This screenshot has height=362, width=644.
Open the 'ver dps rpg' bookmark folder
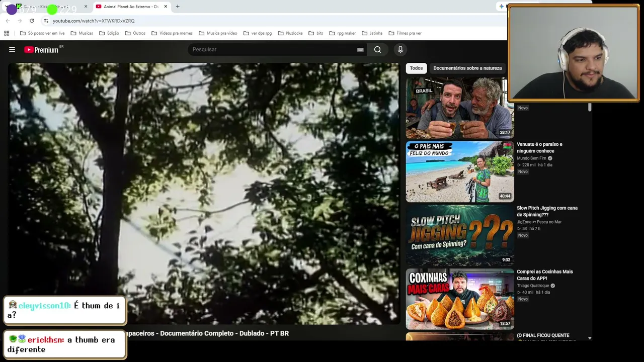(x=257, y=33)
